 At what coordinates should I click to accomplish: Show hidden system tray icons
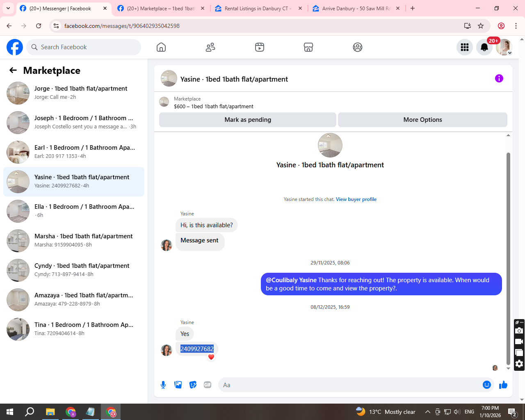coord(427,412)
